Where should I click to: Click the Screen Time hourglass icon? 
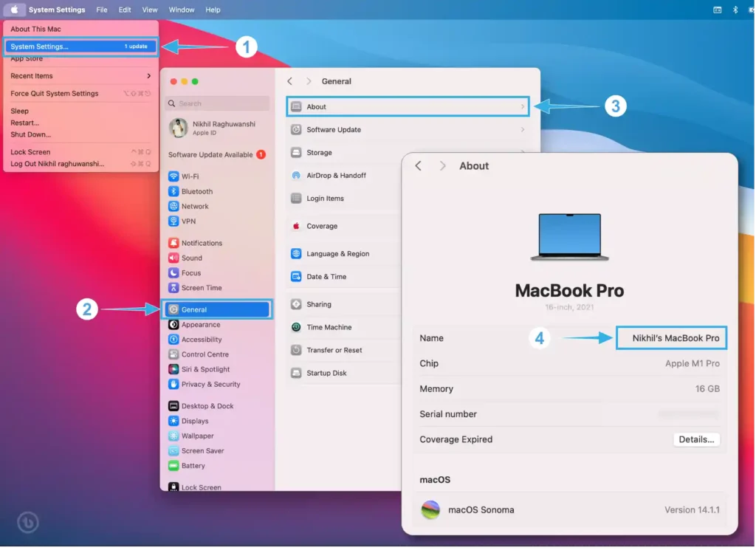point(173,288)
